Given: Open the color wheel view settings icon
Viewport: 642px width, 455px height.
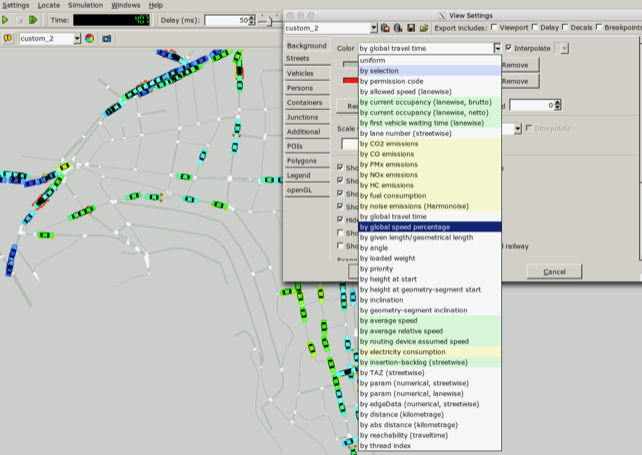Looking at the screenshot, I should click(89, 38).
